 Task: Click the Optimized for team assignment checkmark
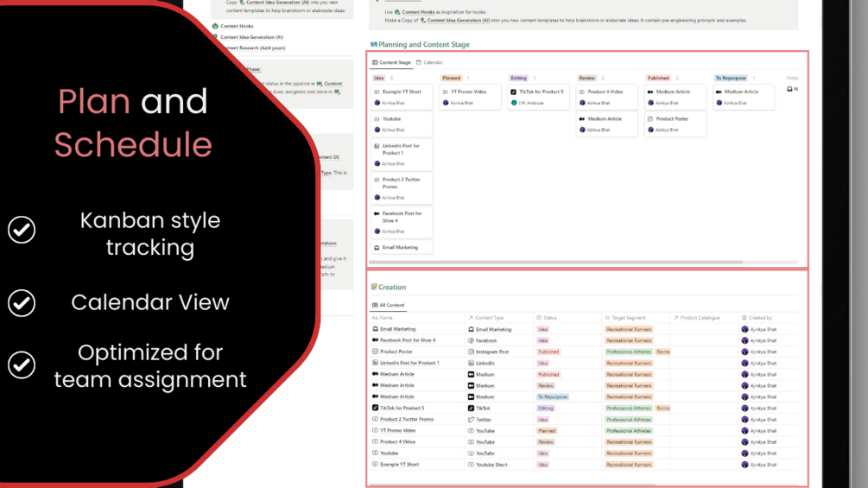coord(22,365)
